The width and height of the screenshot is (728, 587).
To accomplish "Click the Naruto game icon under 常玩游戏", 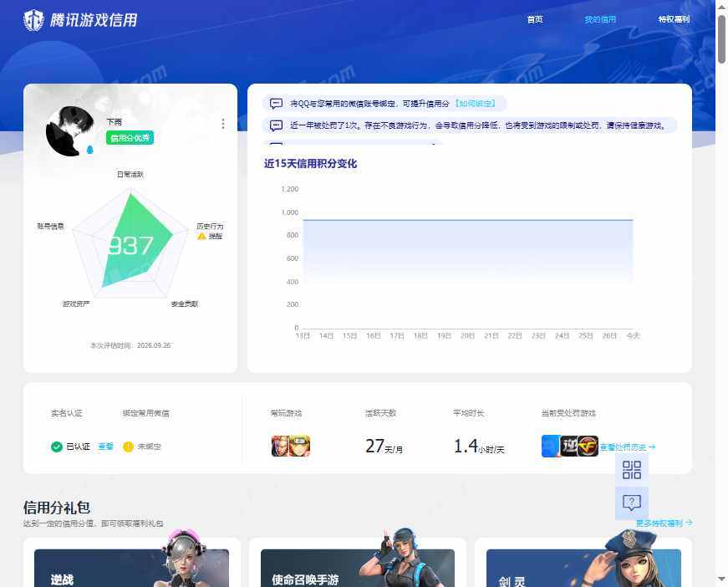I will pyautogui.click(x=300, y=447).
